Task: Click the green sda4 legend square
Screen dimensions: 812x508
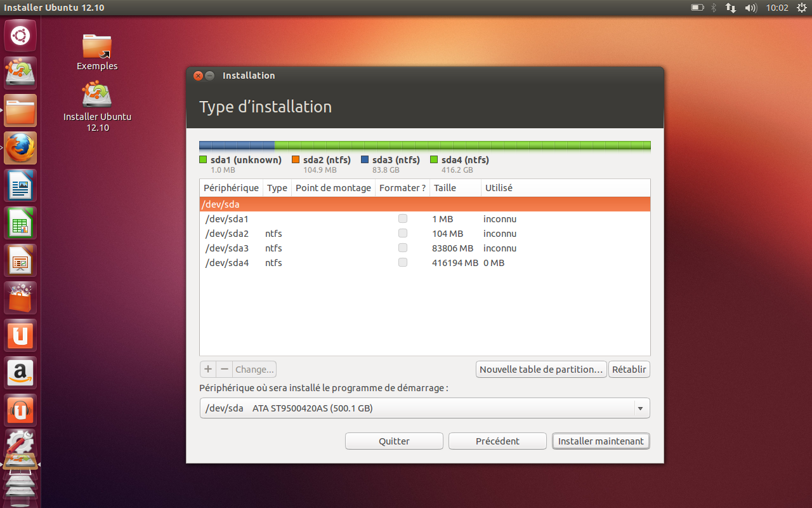Action: (x=434, y=159)
